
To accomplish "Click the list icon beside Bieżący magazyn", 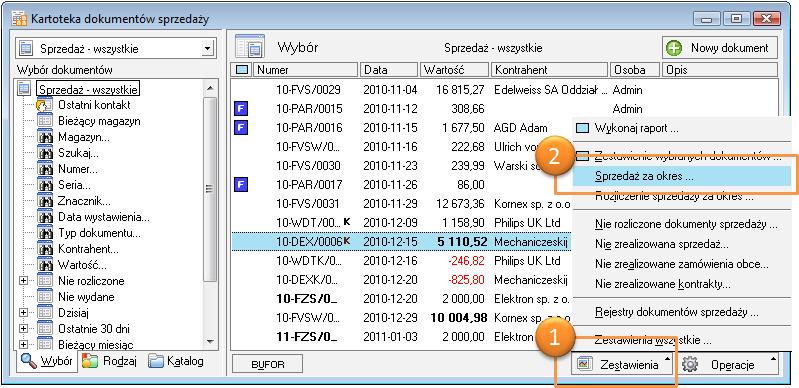I will pos(45,121).
